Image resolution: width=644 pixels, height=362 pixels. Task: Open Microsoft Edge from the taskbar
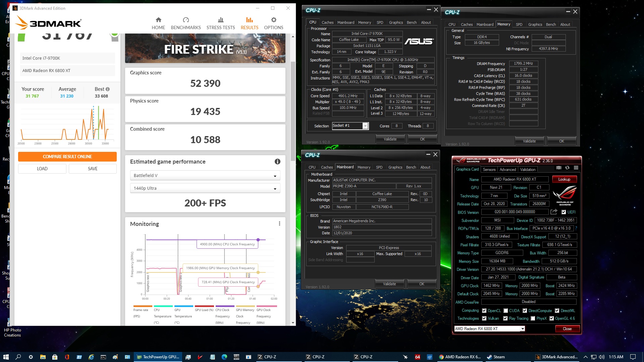point(224,357)
